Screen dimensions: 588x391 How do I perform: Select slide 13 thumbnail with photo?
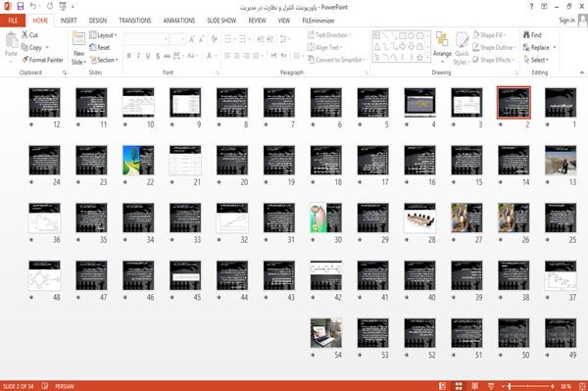561,161
